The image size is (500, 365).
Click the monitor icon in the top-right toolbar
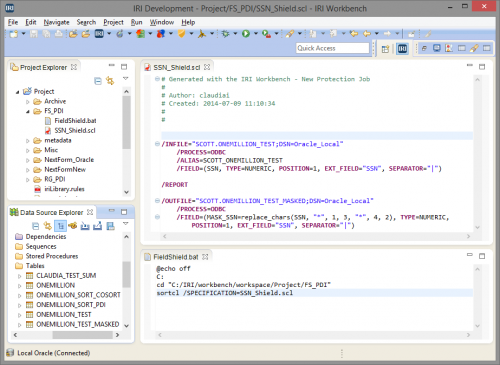click(437, 49)
